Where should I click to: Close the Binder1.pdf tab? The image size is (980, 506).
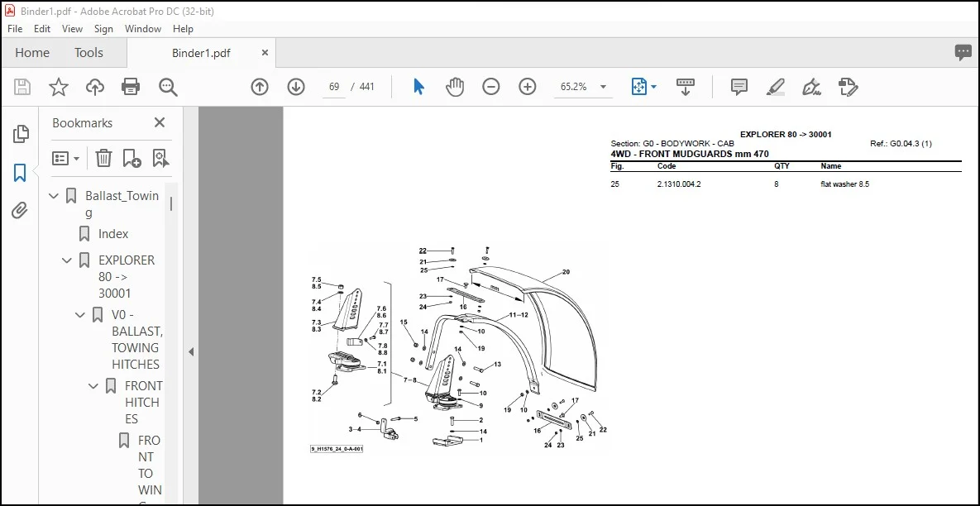(x=265, y=53)
